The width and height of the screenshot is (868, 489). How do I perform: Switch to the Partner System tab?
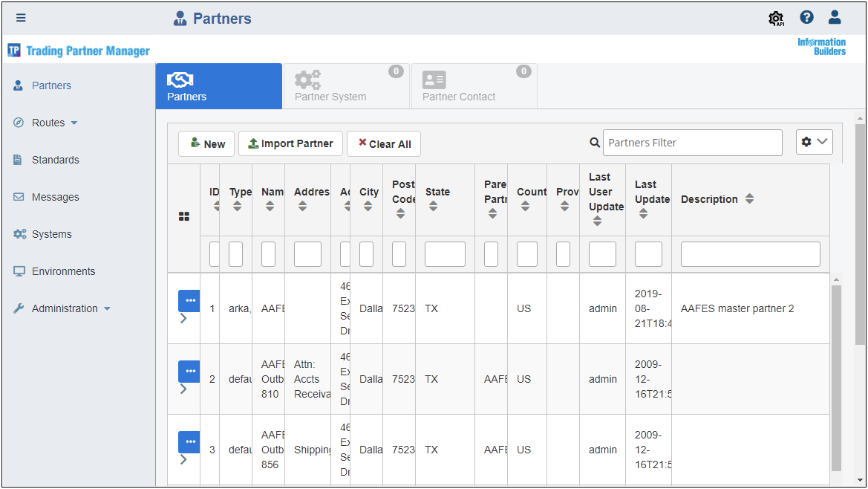pyautogui.click(x=347, y=86)
